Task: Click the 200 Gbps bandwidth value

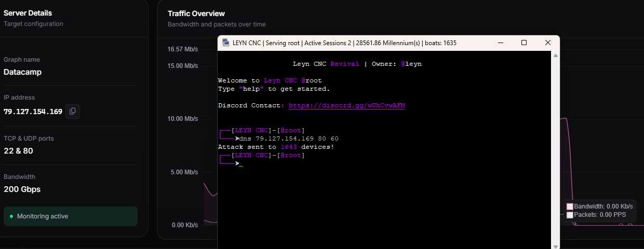Action: point(22,189)
